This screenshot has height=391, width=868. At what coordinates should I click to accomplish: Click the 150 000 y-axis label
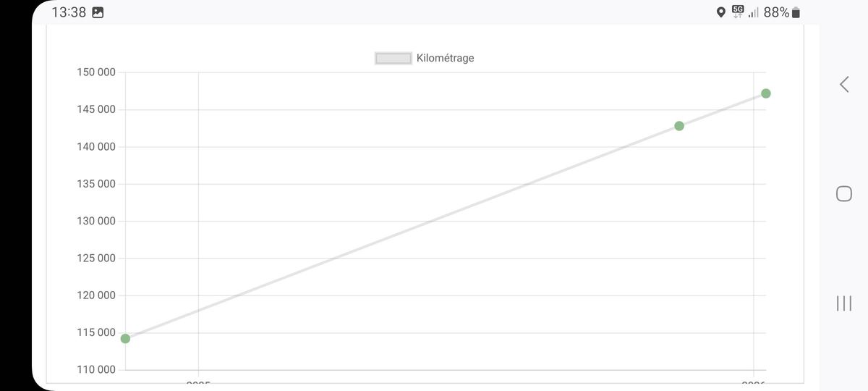[95, 72]
